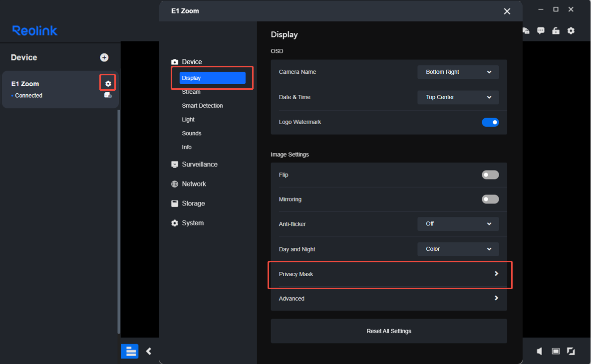Click the Network globe icon
Screen dimensions: 591x364
click(x=175, y=184)
